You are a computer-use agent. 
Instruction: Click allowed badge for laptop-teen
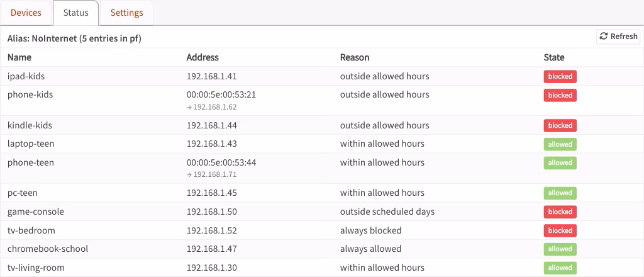pyautogui.click(x=560, y=144)
